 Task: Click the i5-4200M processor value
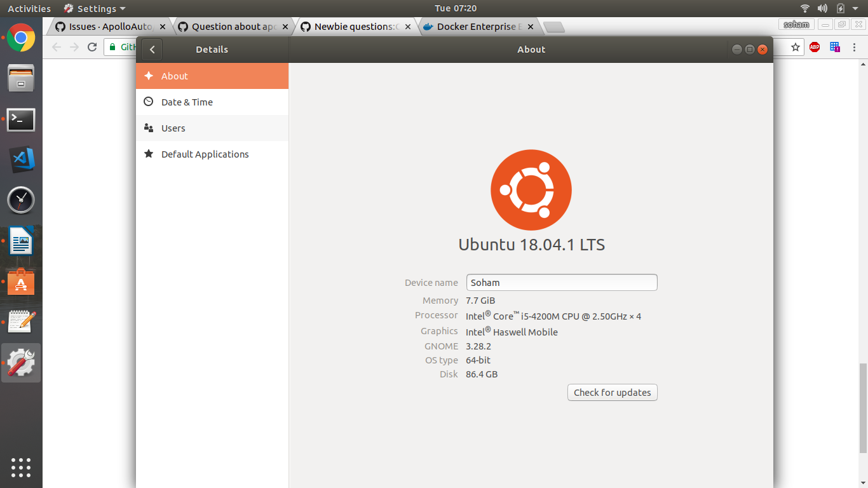pos(553,316)
